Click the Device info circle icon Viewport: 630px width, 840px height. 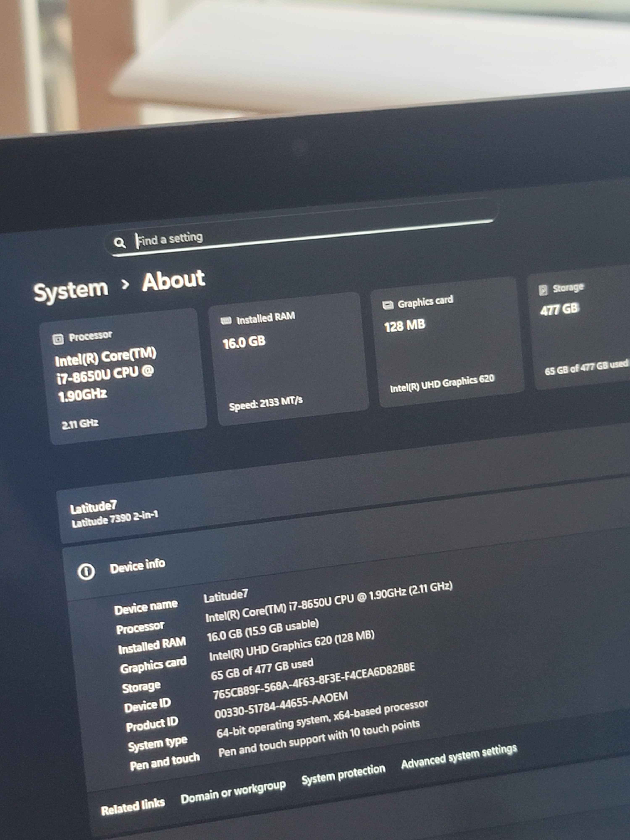tap(86, 571)
